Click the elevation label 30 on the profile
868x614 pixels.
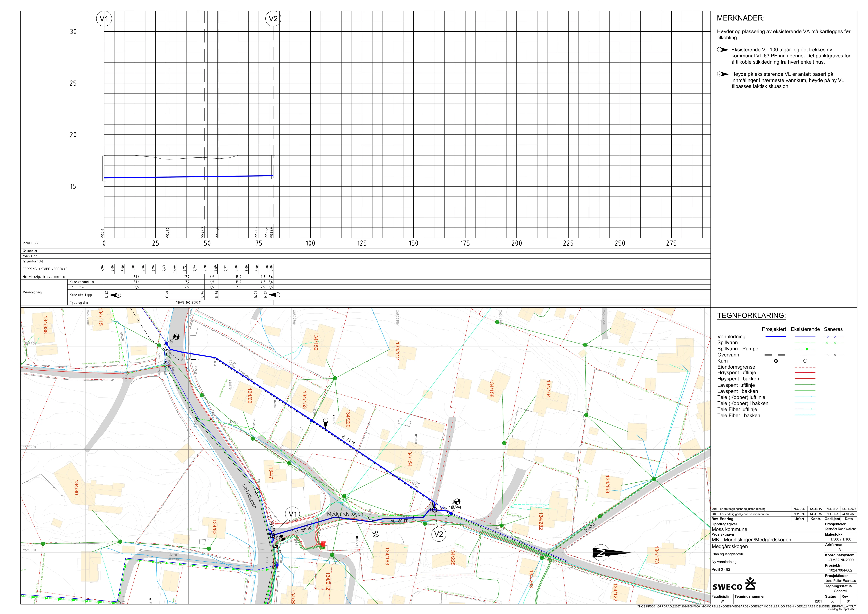(x=73, y=32)
